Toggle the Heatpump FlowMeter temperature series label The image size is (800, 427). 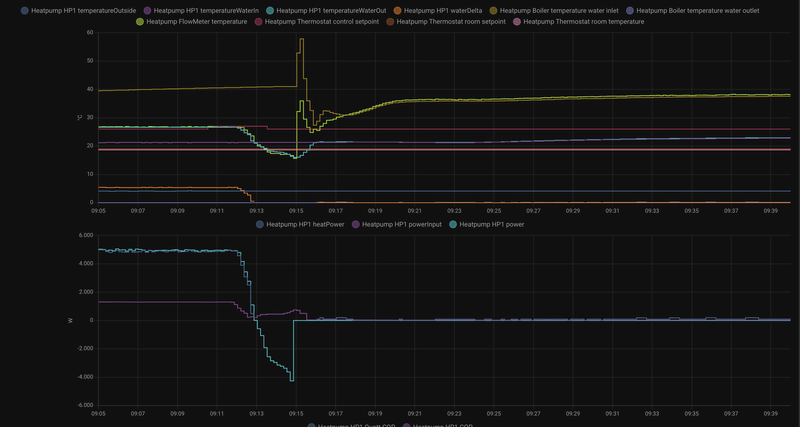[x=197, y=21]
